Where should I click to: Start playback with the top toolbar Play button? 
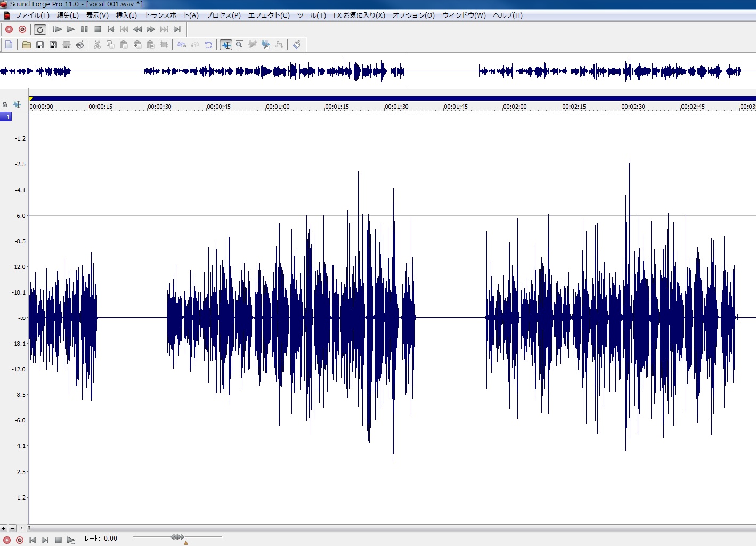pyautogui.click(x=71, y=29)
